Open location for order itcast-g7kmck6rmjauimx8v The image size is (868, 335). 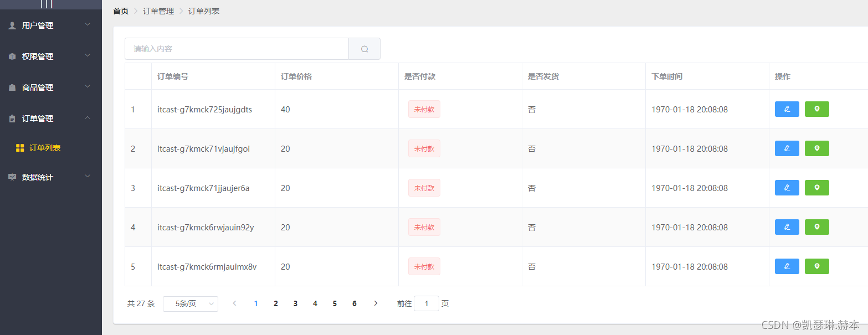(x=816, y=266)
